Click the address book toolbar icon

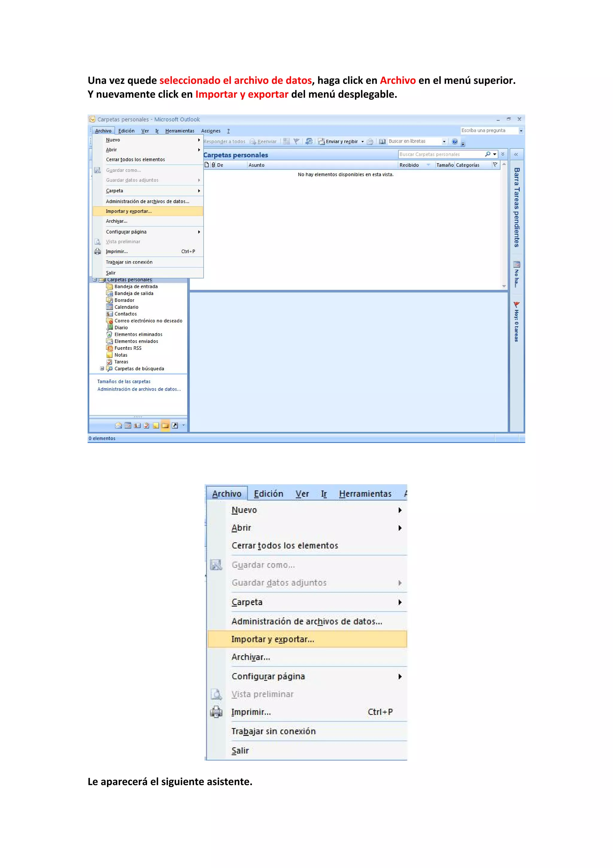(382, 141)
